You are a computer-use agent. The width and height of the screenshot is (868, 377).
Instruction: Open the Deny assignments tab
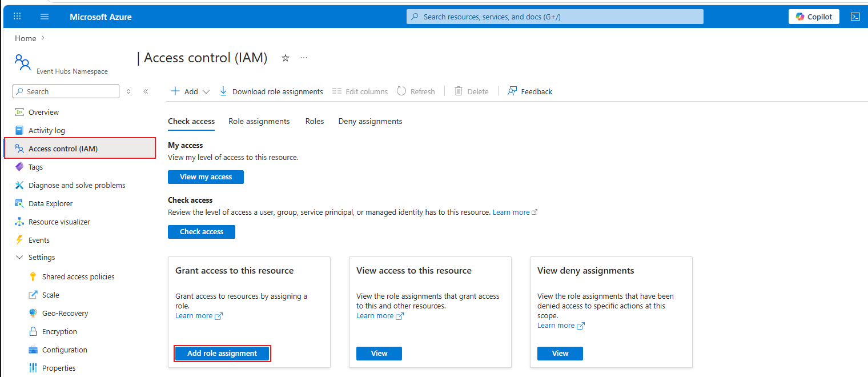370,121
